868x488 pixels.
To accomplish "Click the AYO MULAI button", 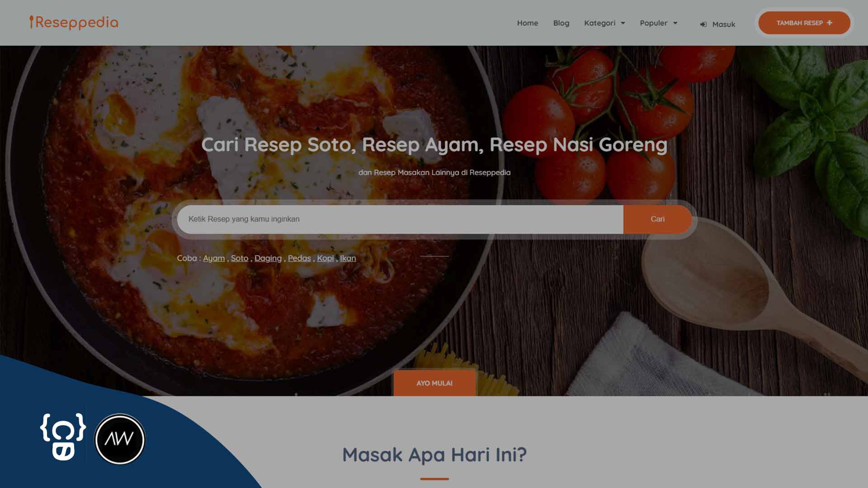I will [434, 383].
